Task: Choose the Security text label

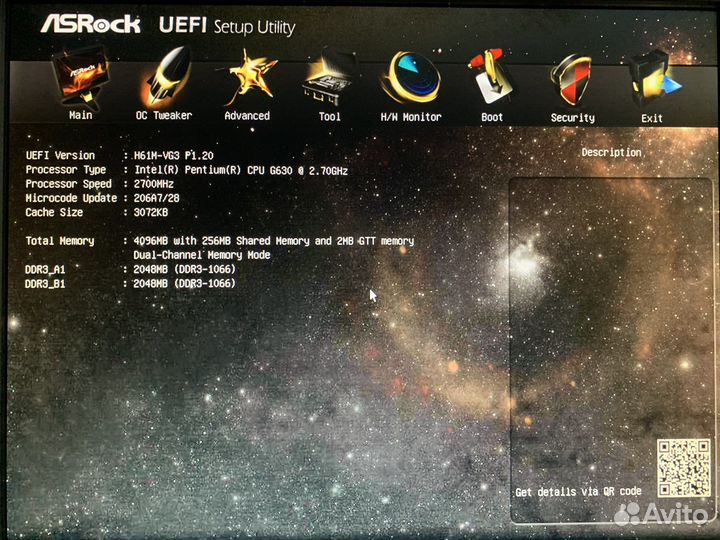Action: tap(572, 118)
